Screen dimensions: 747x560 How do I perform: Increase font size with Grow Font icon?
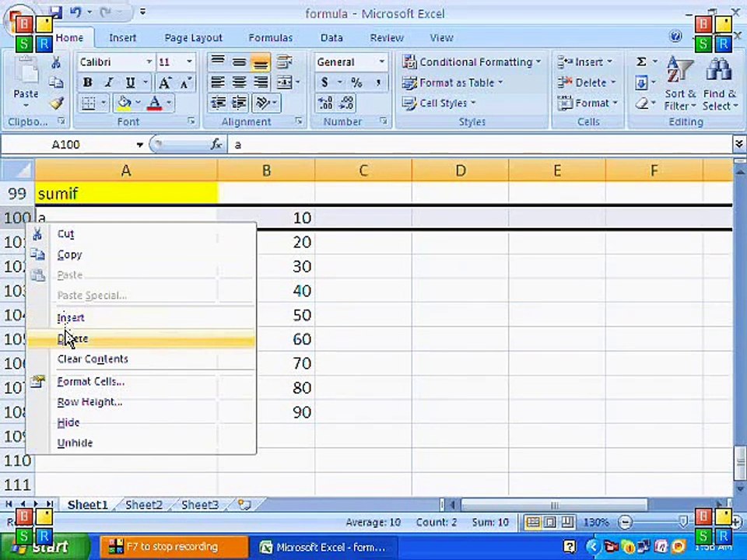[x=165, y=82]
